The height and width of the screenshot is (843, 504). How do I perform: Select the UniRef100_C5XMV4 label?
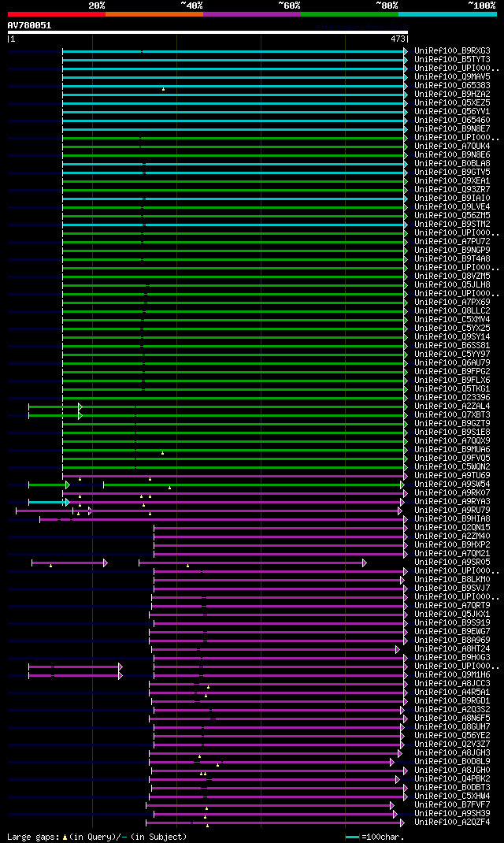coord(452,319)
